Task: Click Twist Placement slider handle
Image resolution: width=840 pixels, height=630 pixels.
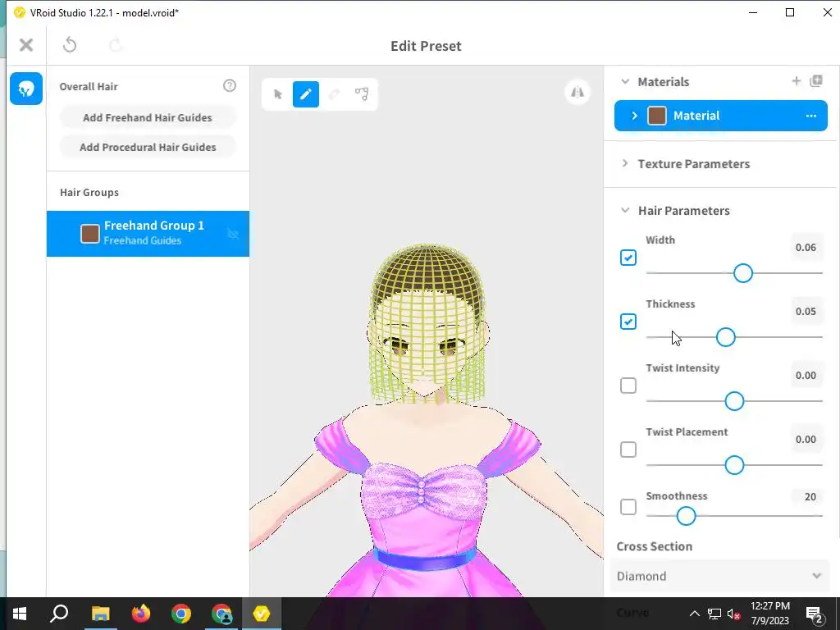Action: click(x=734, y=465)
